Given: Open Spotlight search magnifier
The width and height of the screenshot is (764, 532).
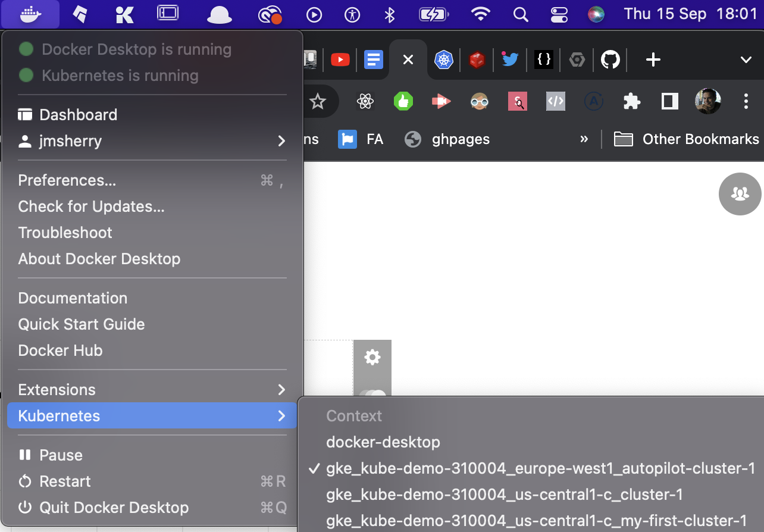Looking at the screenshot, I should (x=521, y=14).
